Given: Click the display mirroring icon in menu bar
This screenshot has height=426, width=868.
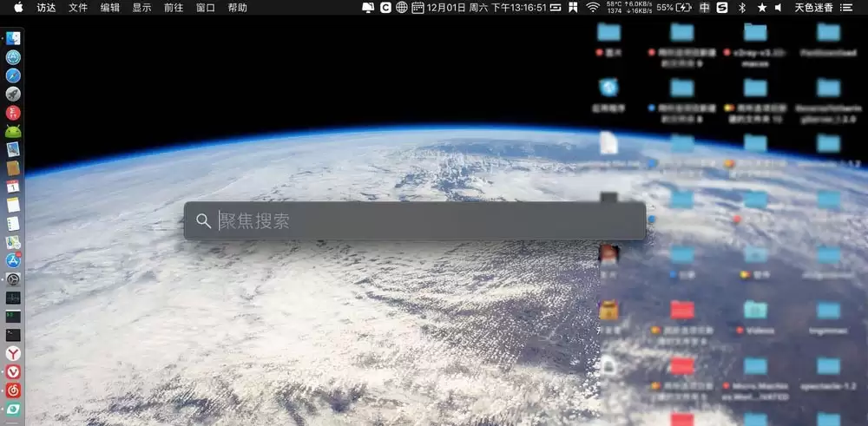Looking at the screenshot, I should (367, 8).
